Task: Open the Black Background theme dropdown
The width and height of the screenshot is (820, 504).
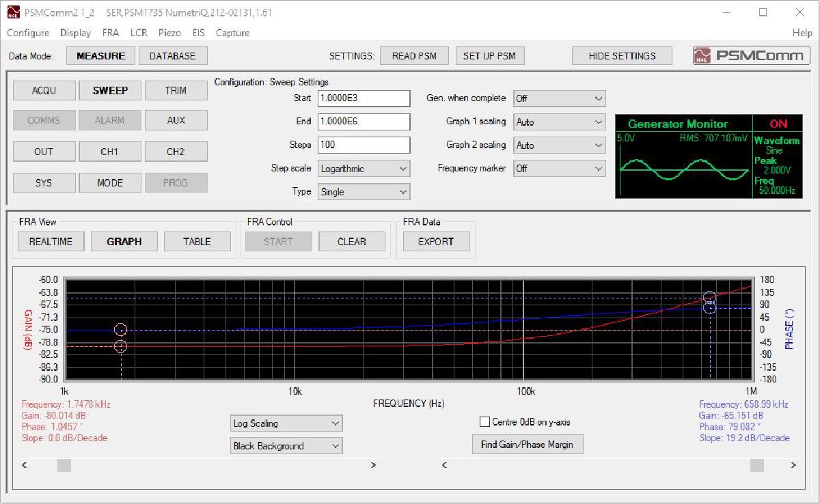Action: (286, 445)
